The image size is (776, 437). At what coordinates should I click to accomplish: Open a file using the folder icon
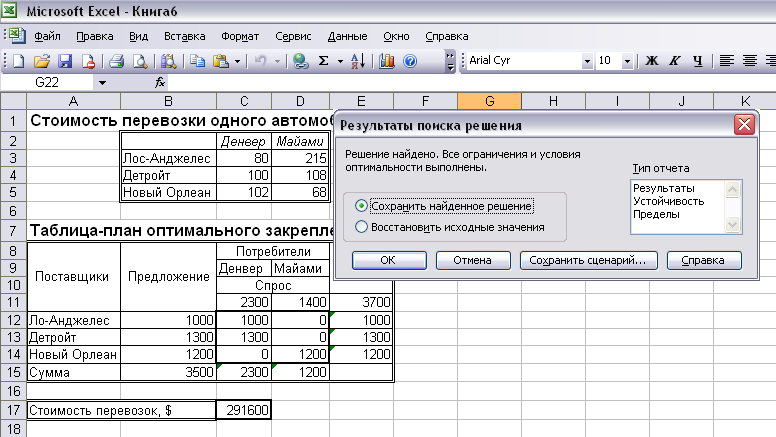[x=42, y=61]
